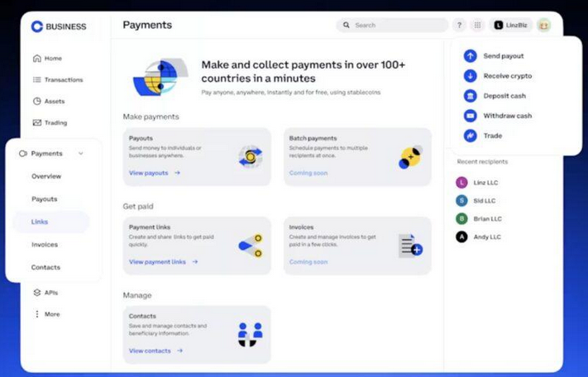Follow the View contacts link
This screenshot has height=377, width=588.
[x=155, y=351]
